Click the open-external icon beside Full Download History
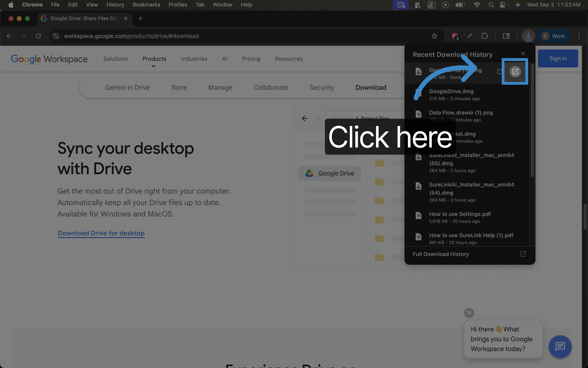The width and height of the screenshot is (588, 368). pyautogui.click(x=523, y=254)
